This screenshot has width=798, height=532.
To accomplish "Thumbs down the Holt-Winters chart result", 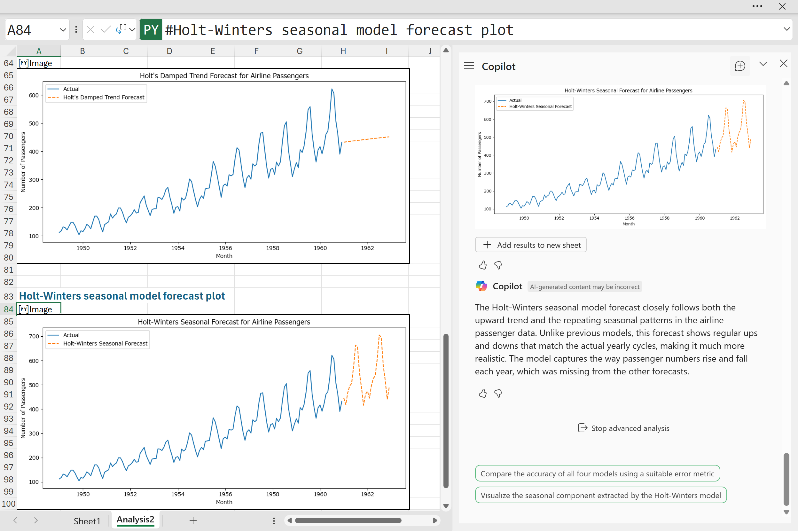I will tap(498, 265).
